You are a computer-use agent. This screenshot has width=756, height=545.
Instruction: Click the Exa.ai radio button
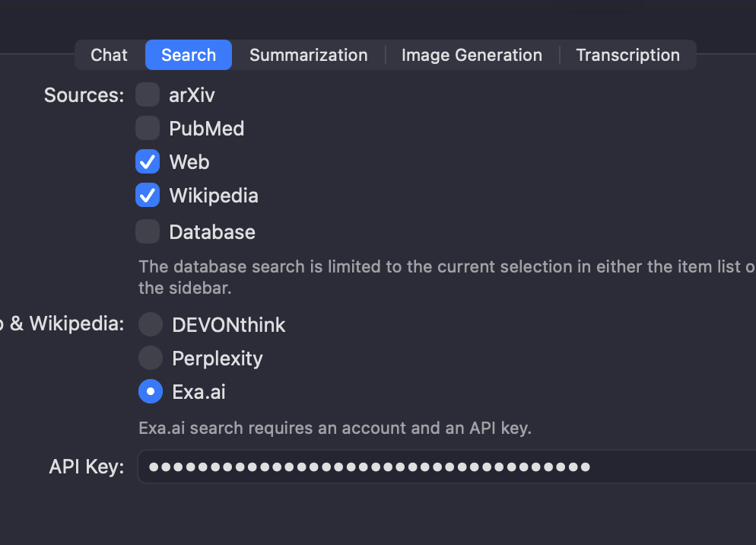click(151, 391)
